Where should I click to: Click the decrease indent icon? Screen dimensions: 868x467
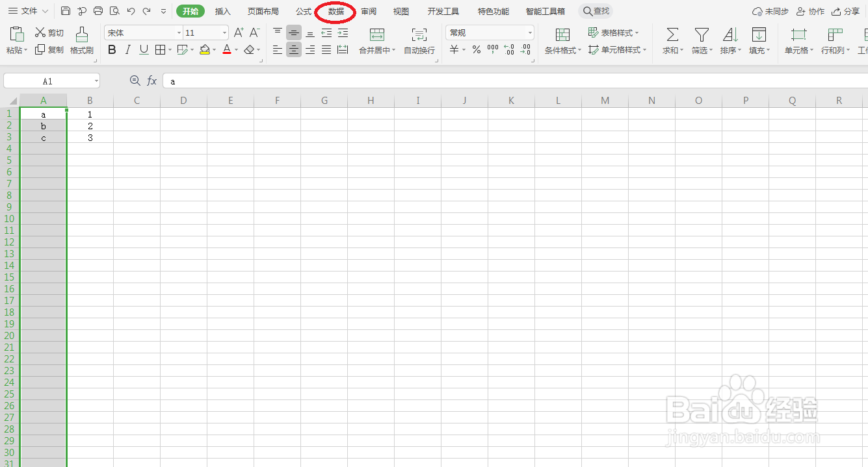326,32
